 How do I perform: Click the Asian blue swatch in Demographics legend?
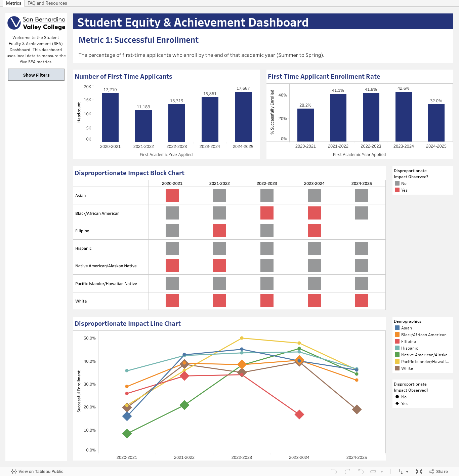coord(397,328)
